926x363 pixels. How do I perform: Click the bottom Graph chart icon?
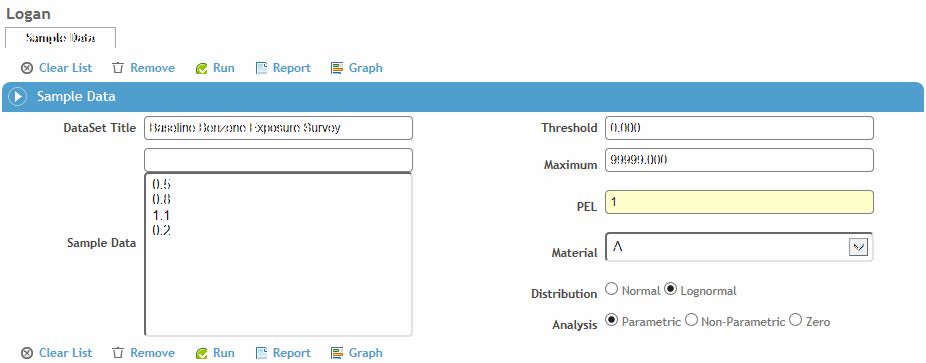337,353
